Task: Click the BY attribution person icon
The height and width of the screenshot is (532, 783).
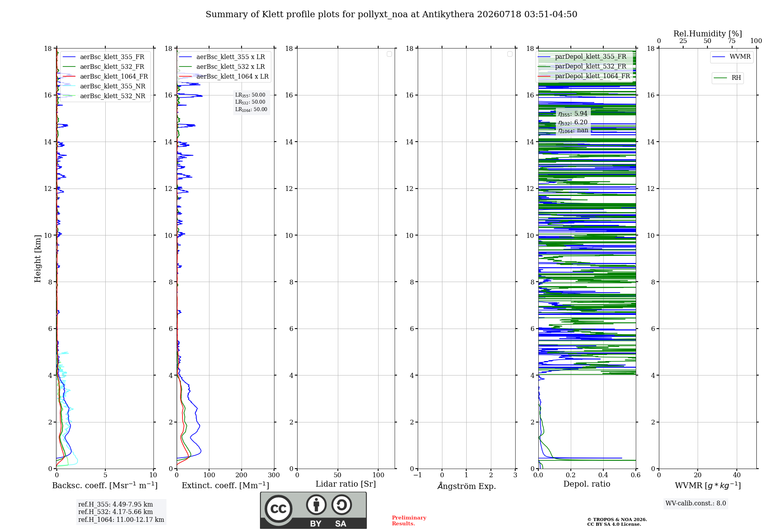Action: tap(316, 505)
